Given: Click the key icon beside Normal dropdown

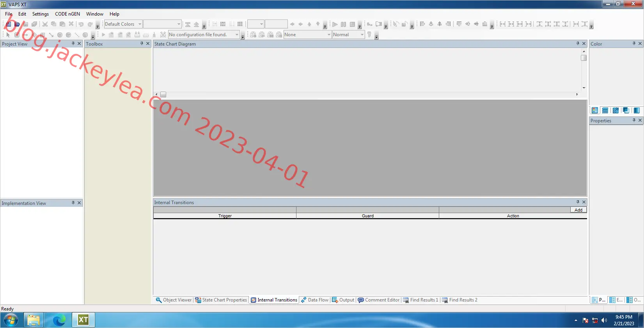Looking at the screenshot, I should (x=369, y=35).
